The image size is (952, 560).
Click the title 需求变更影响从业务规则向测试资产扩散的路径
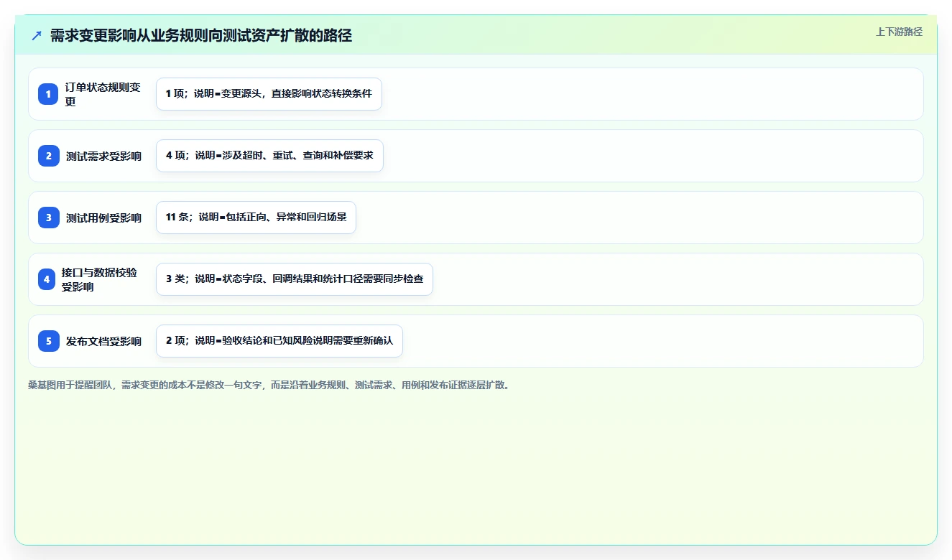tap(201, 35)
